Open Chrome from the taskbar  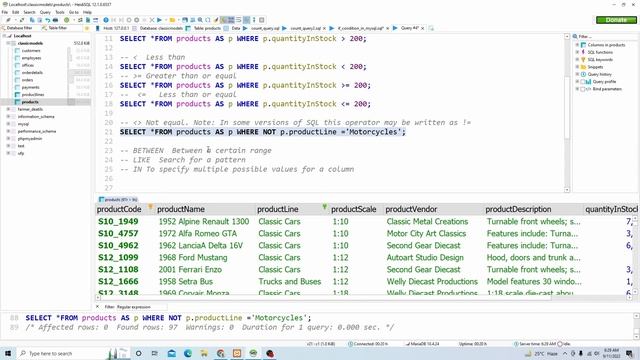click(x=220, y=353)
